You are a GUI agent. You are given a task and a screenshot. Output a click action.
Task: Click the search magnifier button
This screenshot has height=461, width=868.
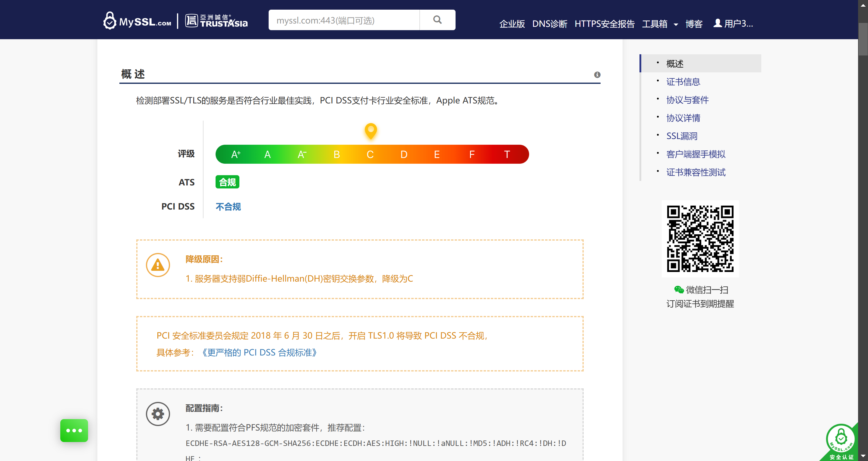point(437,20)
